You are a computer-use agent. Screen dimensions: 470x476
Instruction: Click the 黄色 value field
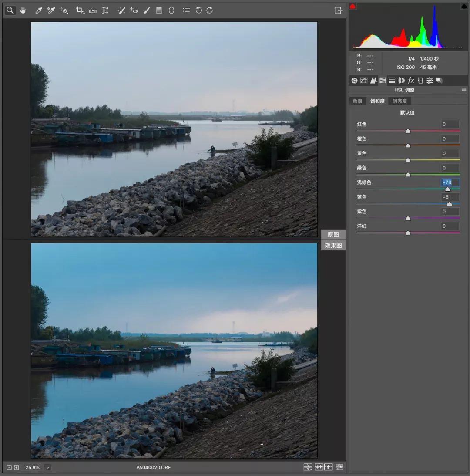click(450, 153)
